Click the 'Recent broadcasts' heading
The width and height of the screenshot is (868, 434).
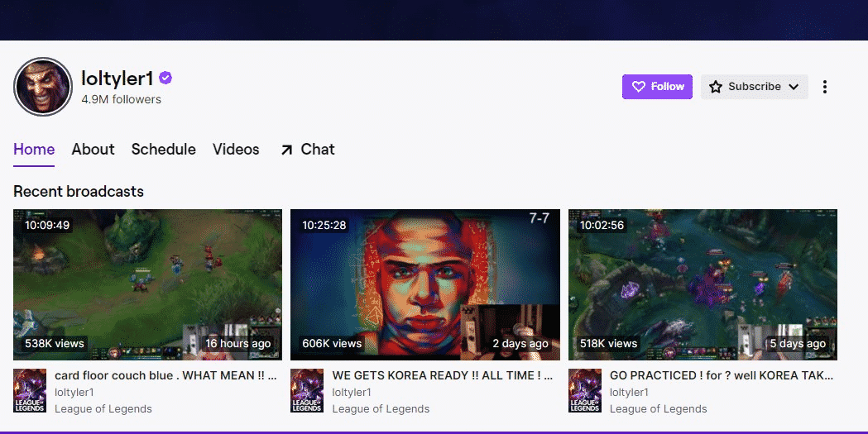(79, 191)
